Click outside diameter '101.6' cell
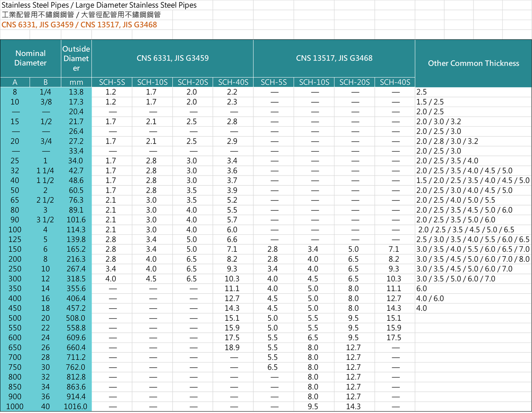The image size is (532, 413). click(x=76, y=220)
